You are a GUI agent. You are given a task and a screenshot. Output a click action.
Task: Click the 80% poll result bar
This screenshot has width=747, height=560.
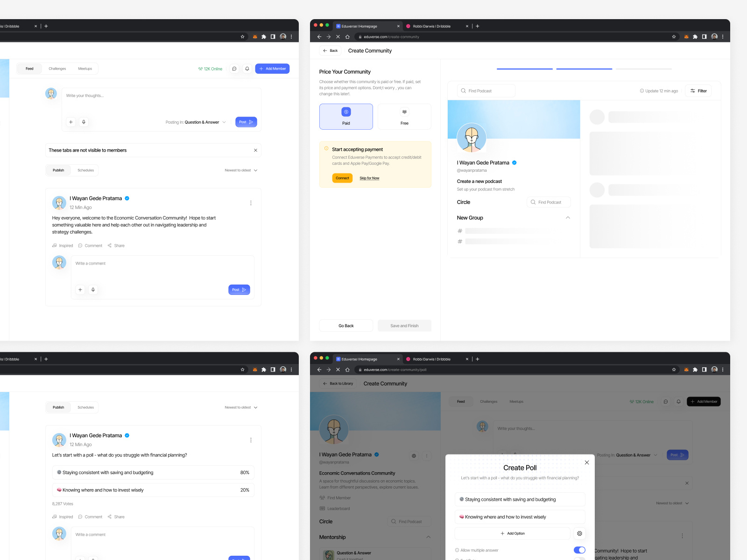coord(153,472)
